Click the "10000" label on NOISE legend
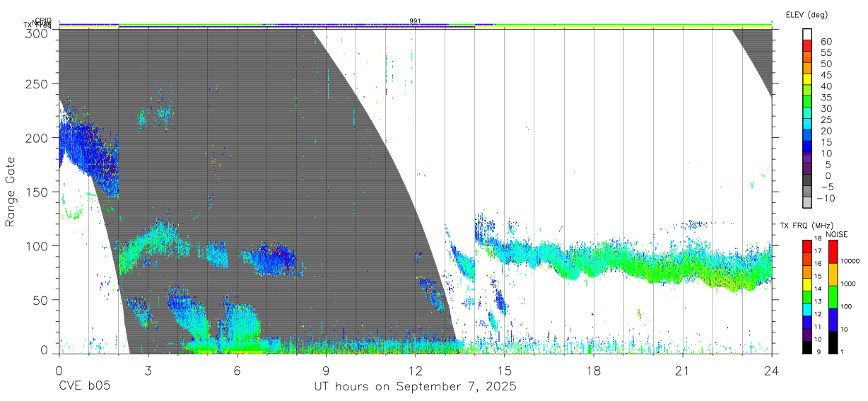 (850, 261)
